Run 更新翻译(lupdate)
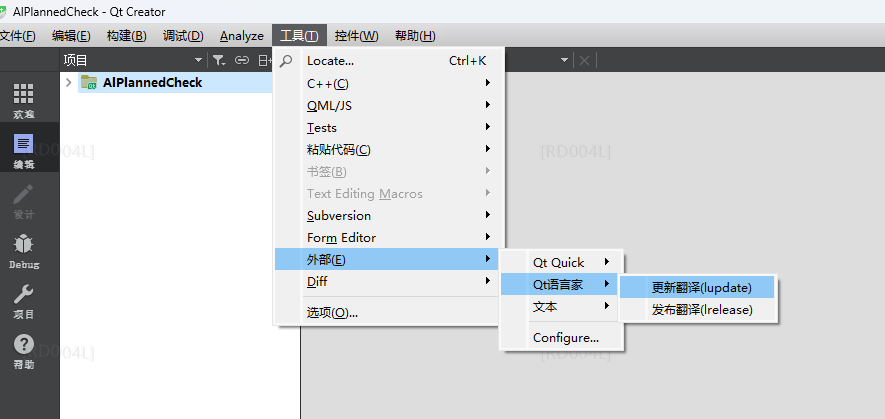This screenshot has height=419, width=885. coord(698,287)
